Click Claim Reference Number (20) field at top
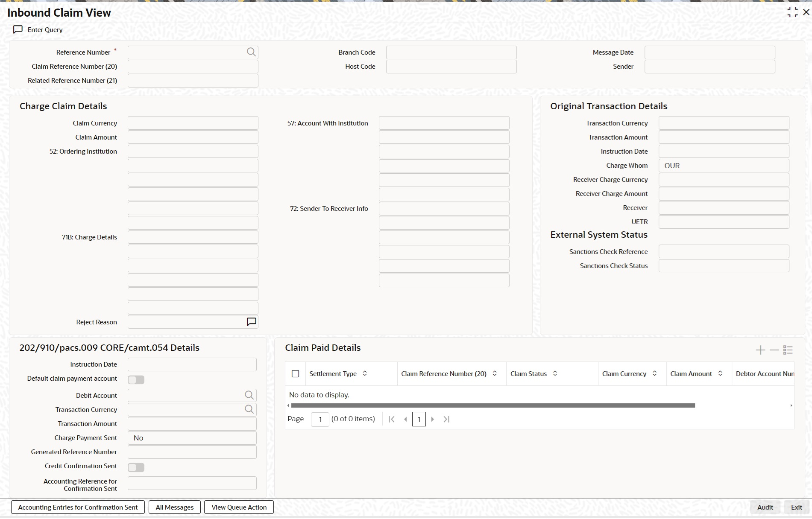The image size is (812, 519). (193, 66)
